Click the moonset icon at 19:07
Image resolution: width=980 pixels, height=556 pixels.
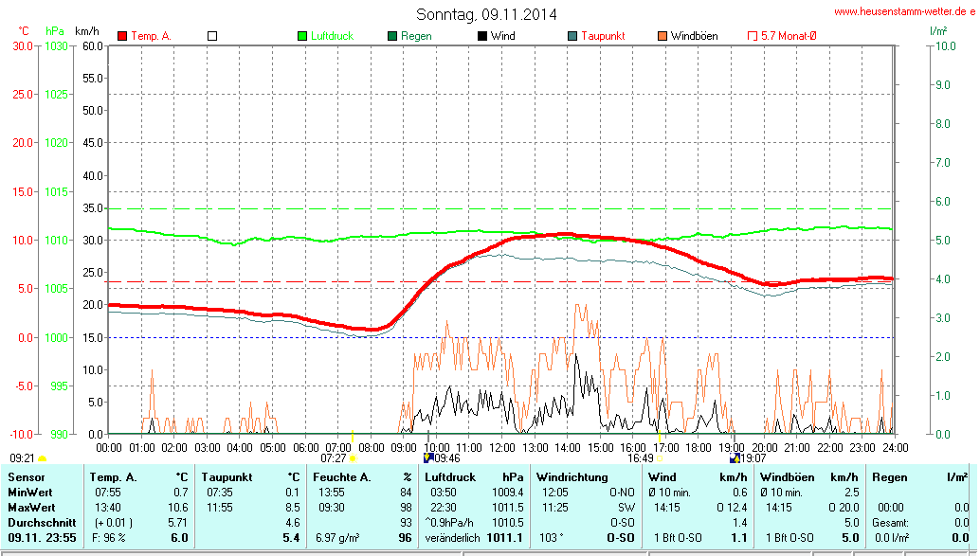[x=735, y=457]
